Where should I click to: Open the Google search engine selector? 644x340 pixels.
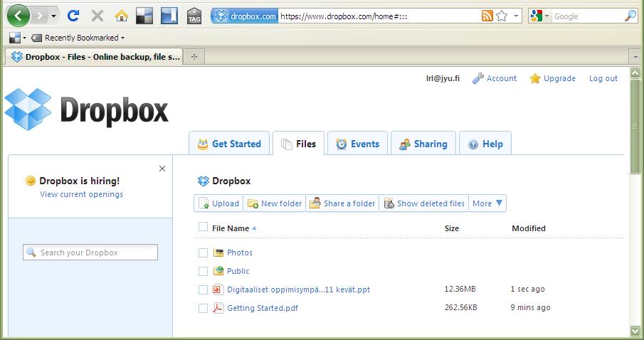[540, 16]
